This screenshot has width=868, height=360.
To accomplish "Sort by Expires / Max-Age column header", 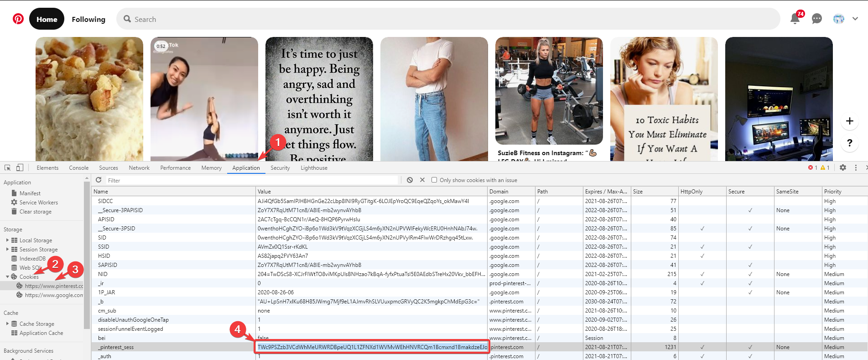I will [607, 192].
